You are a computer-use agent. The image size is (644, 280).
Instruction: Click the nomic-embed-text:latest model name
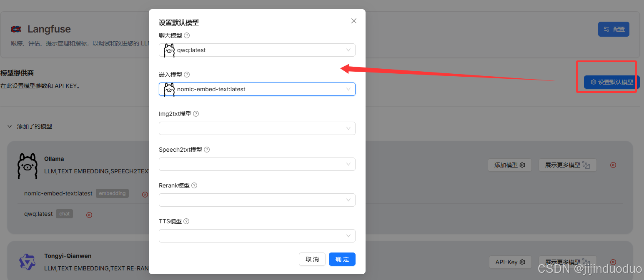pyautogui.click(x=58, y=193)
